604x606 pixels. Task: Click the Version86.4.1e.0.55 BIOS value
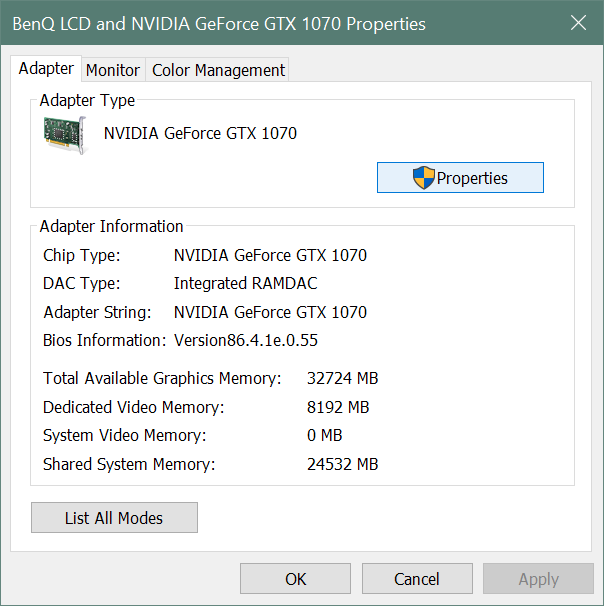(x=246, y=340)
